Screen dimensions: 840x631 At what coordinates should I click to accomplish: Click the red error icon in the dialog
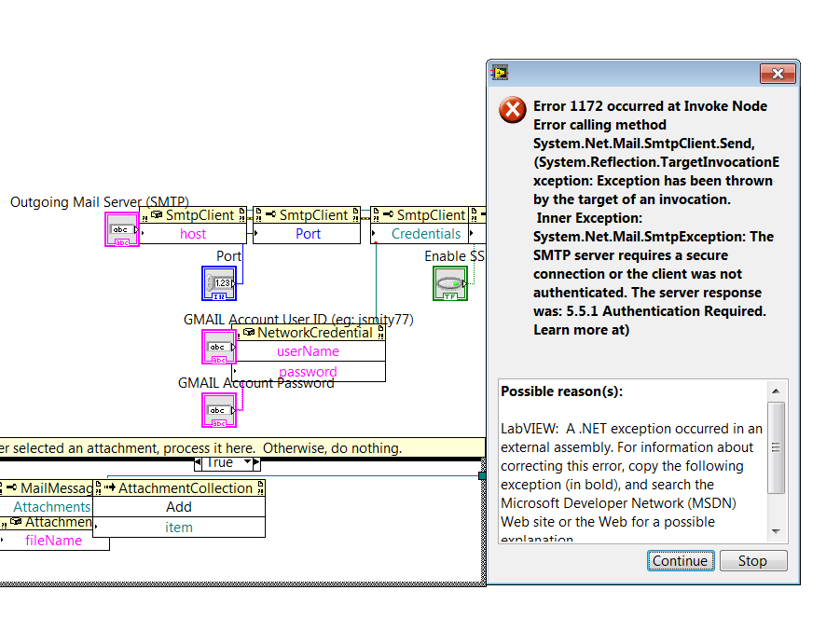point(512,110)
